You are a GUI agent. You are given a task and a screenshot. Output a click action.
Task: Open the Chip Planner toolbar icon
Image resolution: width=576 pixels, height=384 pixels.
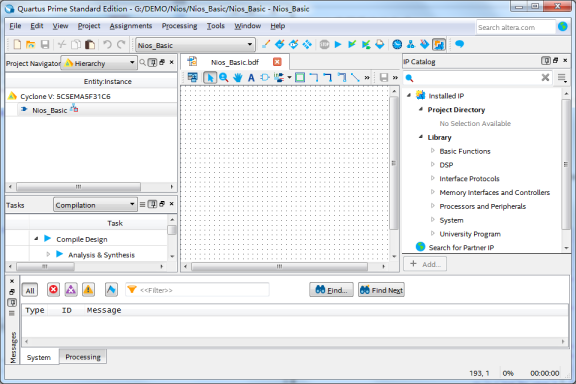pyautogui.click(x=307, y=44)
